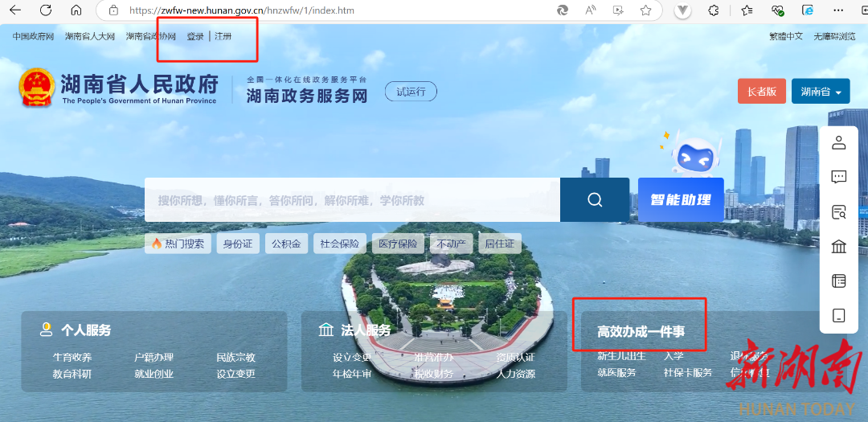Click the government building icon in sidebar
Viewport: 868px width, 422px height.
pyautogui.click(x=838, y=247)
